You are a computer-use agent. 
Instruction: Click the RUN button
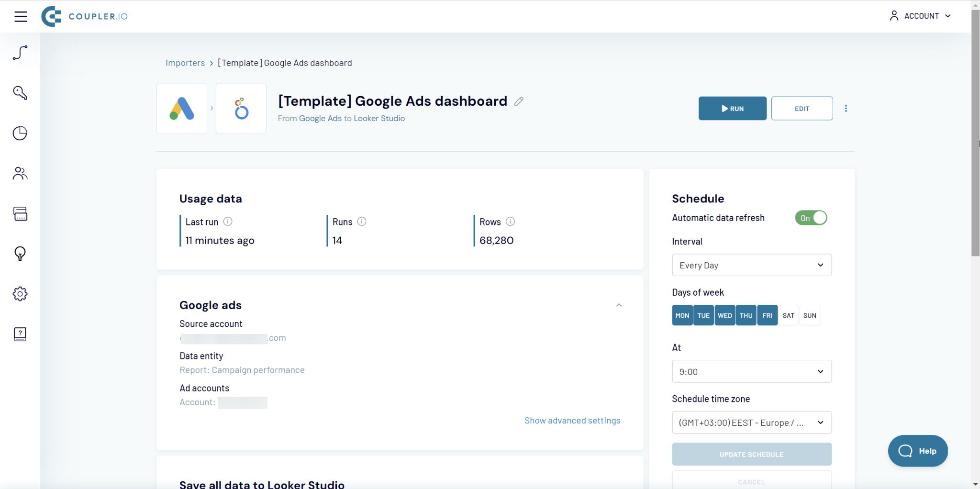tap(732, 108)
